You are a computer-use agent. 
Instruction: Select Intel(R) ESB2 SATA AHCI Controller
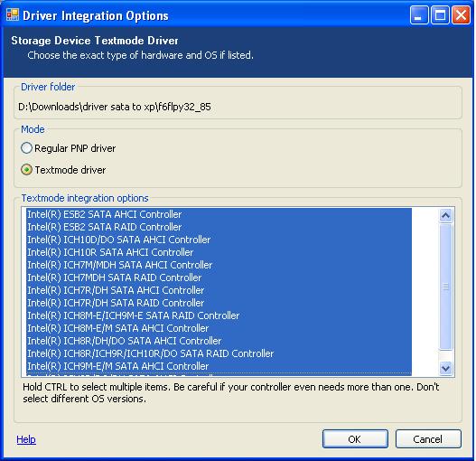pos(219,214)
